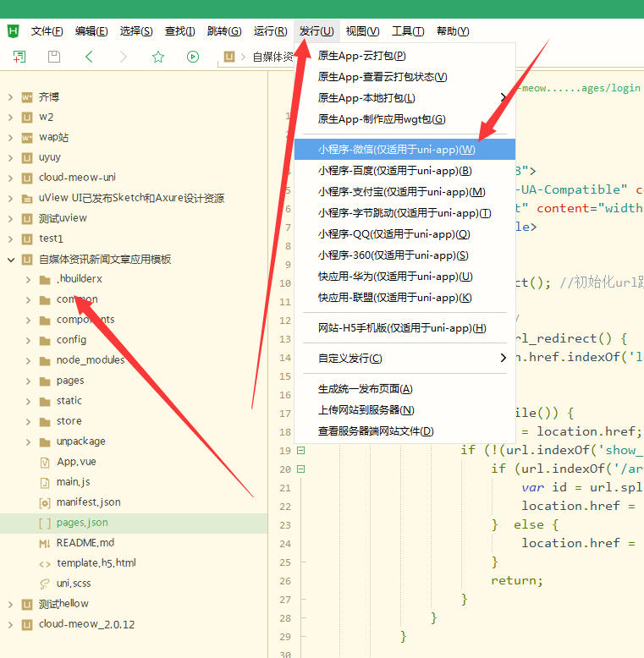Screen dimensions: 644x658
Task: Click the node_modules folder icon
Action: 45,360
